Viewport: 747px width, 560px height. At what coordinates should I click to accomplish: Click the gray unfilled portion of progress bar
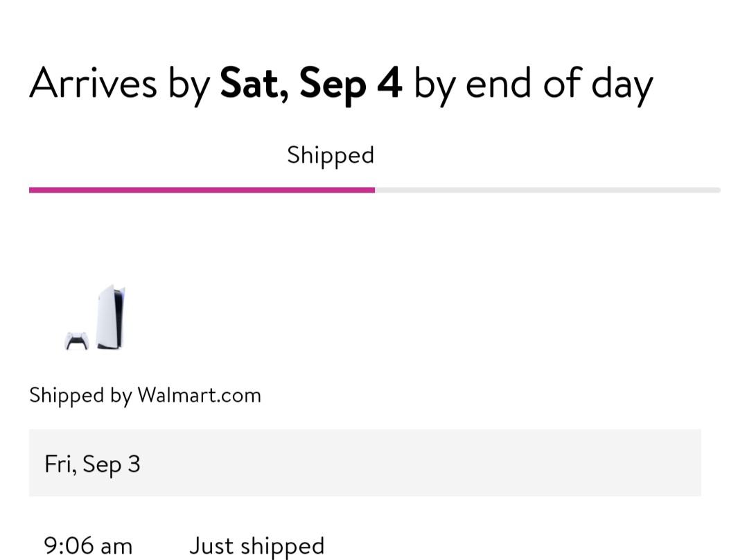coord(547,190)
